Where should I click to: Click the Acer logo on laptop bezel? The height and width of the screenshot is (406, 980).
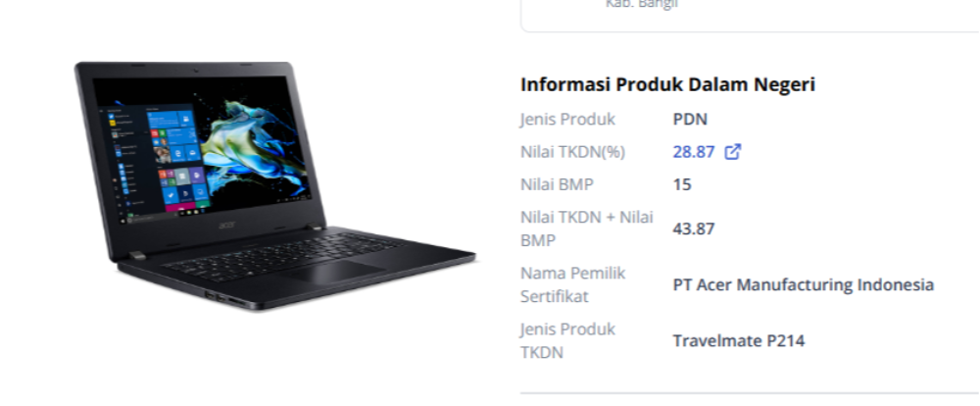coord(225,226)
